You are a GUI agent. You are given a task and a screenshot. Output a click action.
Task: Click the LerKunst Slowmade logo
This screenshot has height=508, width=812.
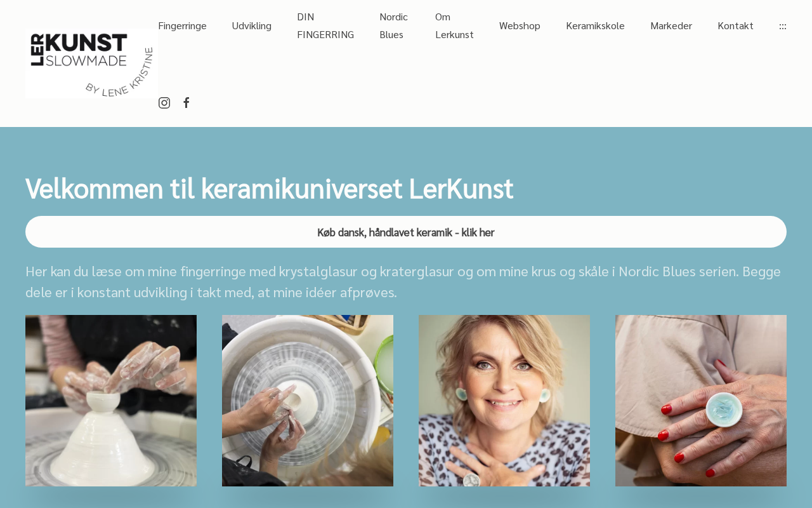coord(92,63)
